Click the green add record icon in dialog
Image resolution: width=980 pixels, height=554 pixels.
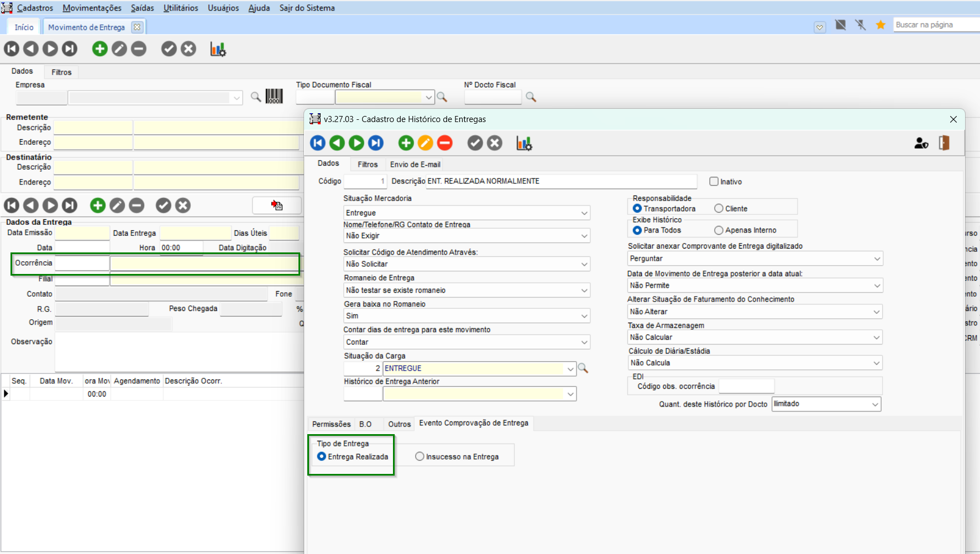point(406,143)
